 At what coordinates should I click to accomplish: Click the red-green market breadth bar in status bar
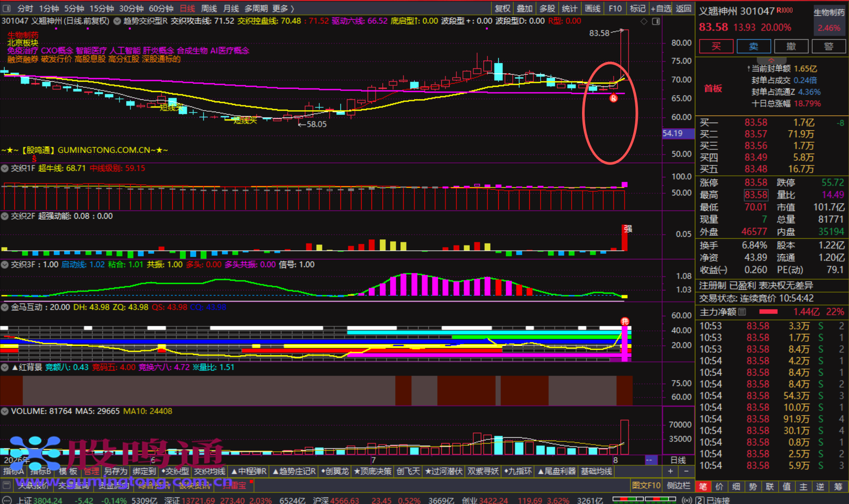pos(644,499)
